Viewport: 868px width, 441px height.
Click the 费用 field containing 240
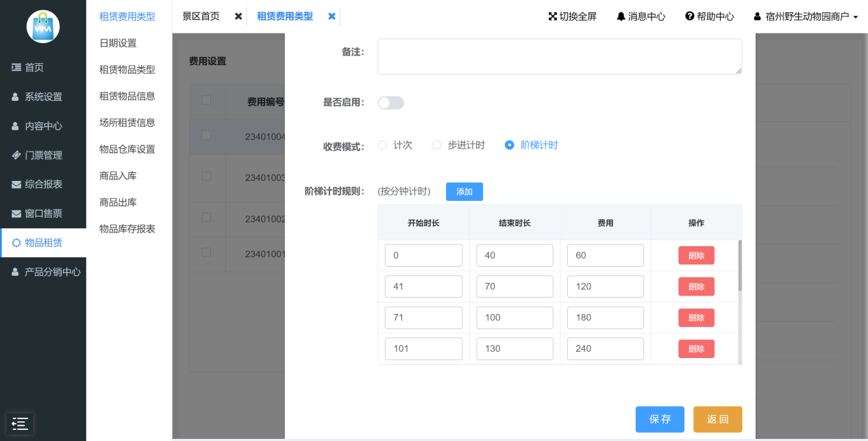click(x=606, y=348)
